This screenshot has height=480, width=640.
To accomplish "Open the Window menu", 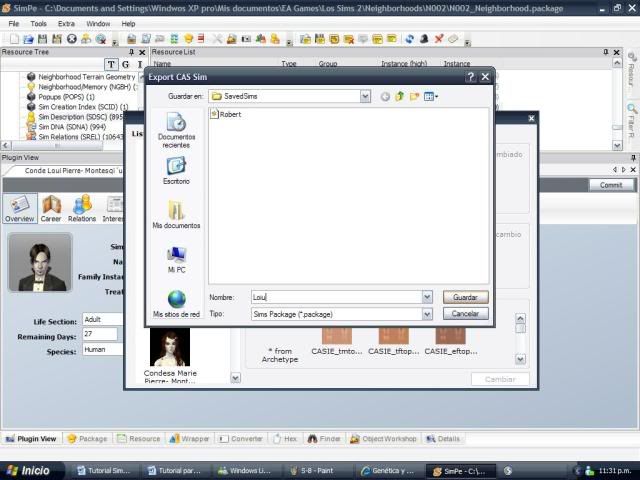I will [98, 24].
